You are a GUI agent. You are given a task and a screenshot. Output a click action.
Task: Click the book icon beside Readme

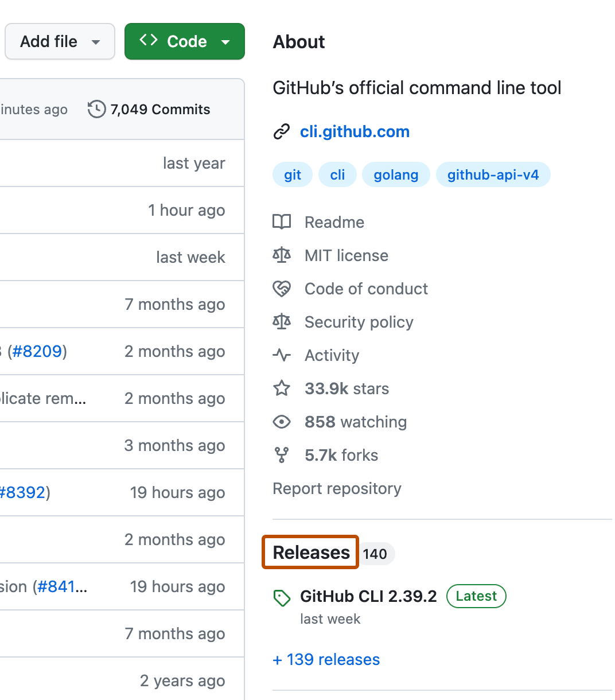(282, 222)
